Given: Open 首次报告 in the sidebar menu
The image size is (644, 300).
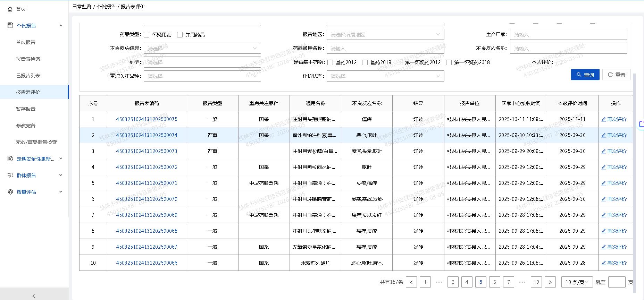Looking at the screenshot, I should pyautogui.click(x=26, y=42).
